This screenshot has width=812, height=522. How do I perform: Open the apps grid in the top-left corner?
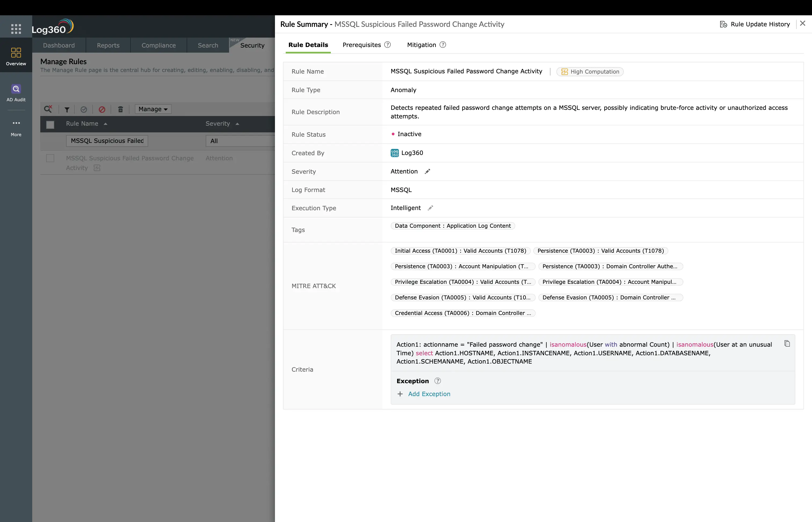coord(16,29)
